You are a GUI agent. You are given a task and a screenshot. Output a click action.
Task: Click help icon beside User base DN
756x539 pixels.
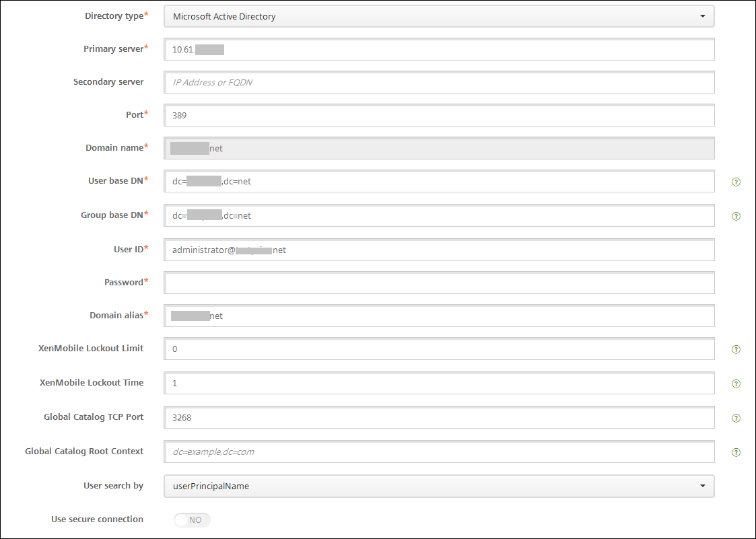tap(736, 182)
